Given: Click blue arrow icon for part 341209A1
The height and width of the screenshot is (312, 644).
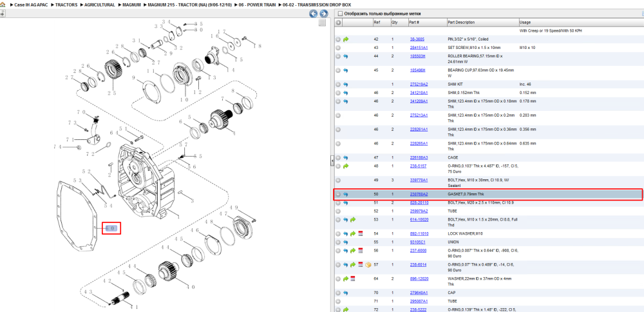Looking at the screenshot, I should (x=346, y=102).
